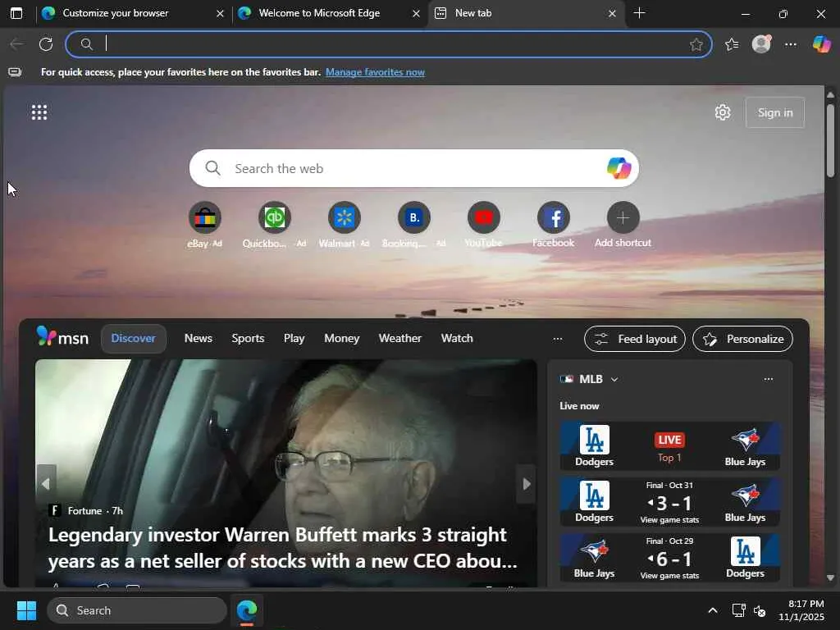Click the Sign in button
840x630 pixels.
774,112
